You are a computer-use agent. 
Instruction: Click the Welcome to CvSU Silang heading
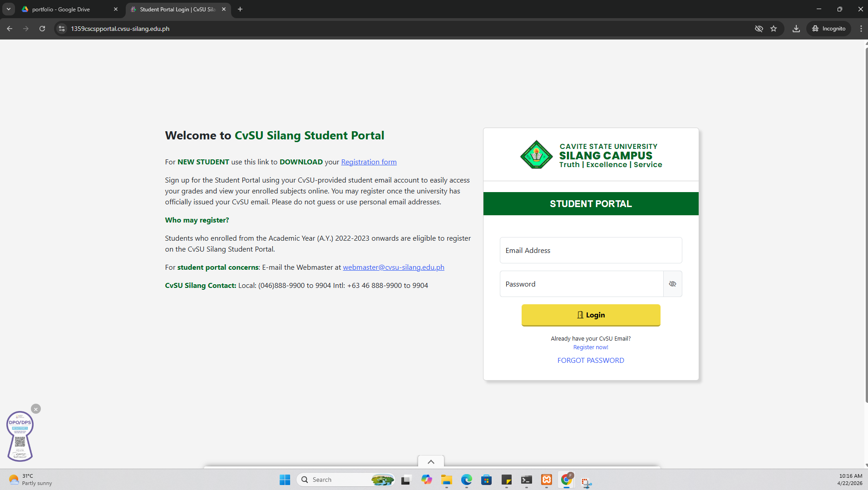tap(274, 135)
